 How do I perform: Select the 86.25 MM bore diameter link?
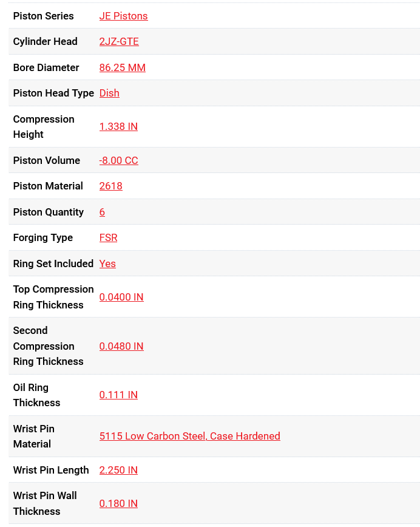coord(122,67)
